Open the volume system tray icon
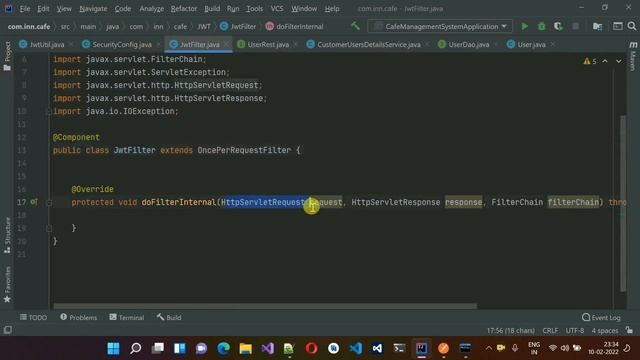Viewport: 640px width, 360px height. click(564, 348)
